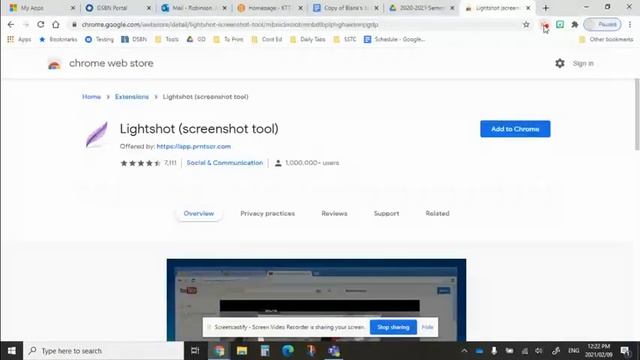Show hidden system tray icons
The width and height of the screenshot is (640, 360).
click(x=464, y=351)
